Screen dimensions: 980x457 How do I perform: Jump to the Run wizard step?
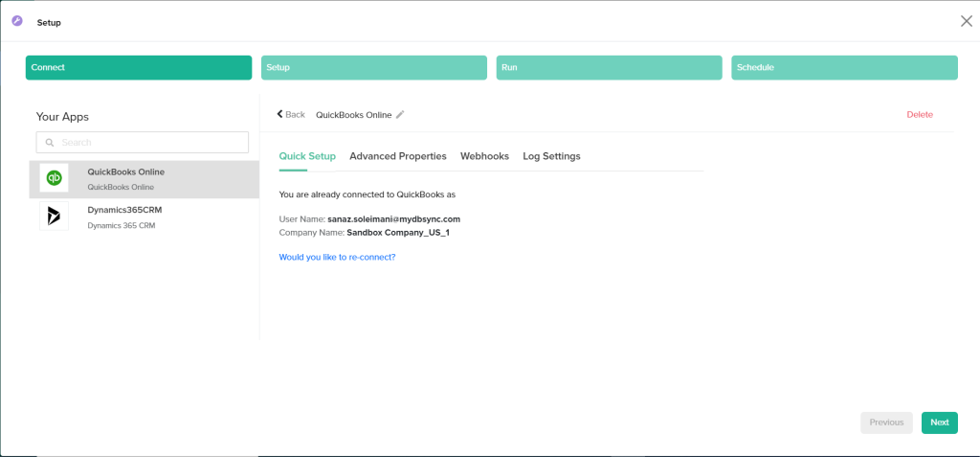point(609,68)
